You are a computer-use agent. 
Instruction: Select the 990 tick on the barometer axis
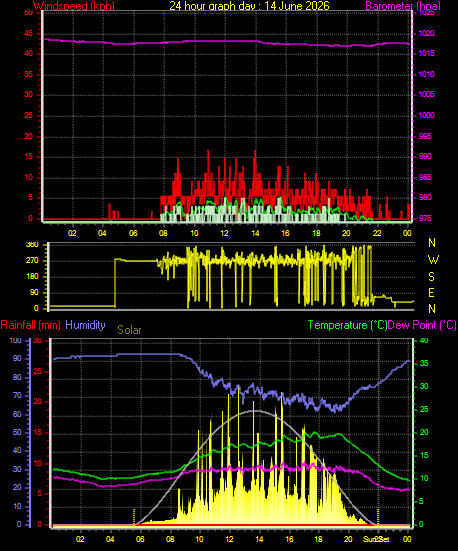[x=425, y=156]
